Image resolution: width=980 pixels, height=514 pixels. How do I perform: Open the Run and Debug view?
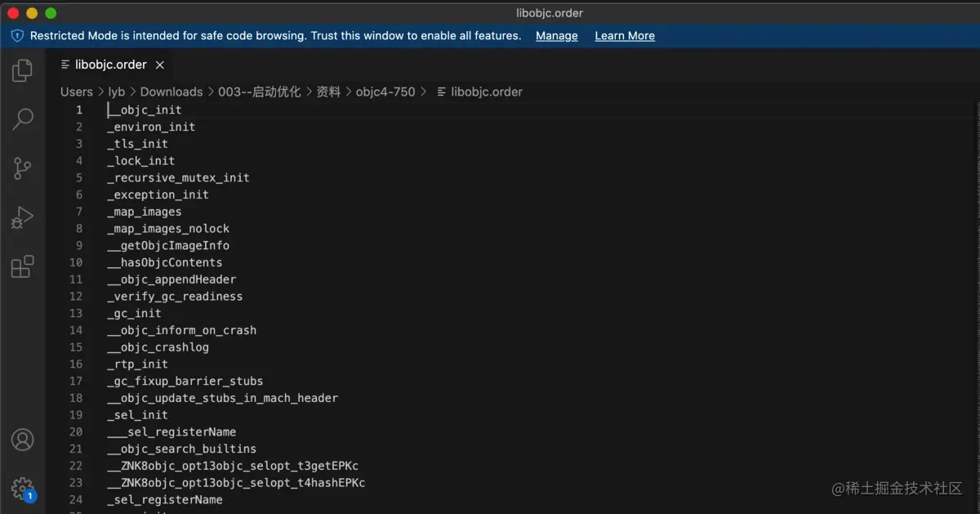click(x=22, y=217)
